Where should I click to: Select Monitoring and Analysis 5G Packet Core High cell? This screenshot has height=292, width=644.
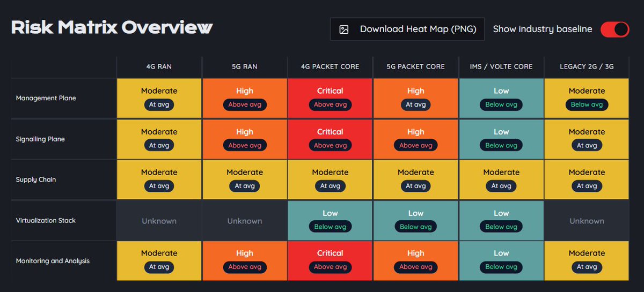[416, 261]
